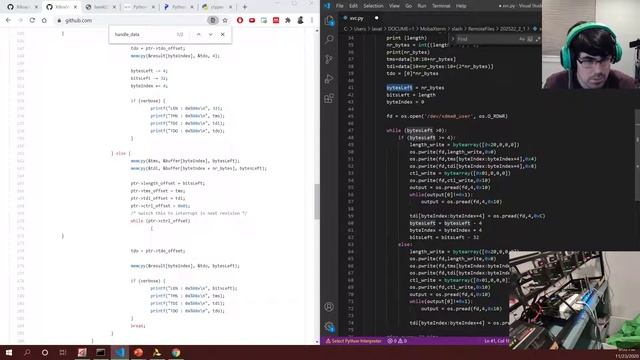
Task: Open the Chrome home page button
Action: click(x=44, y=20)
